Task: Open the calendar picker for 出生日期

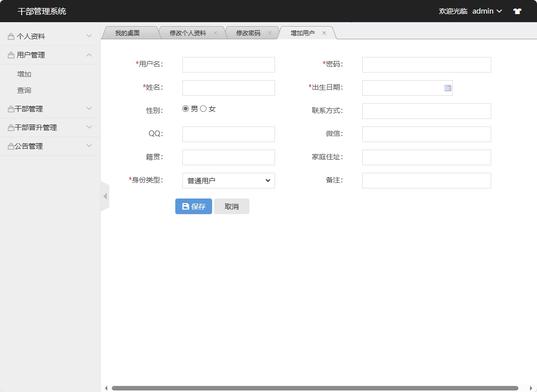Action: coord(447,88)
